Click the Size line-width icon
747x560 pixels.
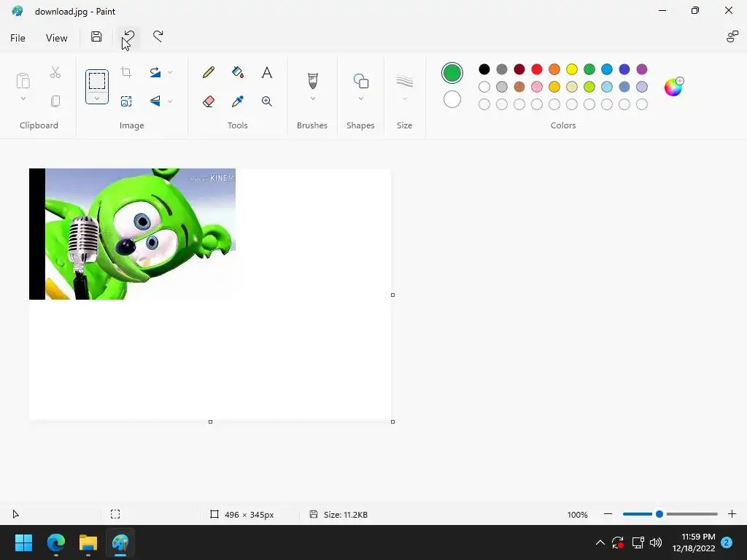tap(404, 81)
